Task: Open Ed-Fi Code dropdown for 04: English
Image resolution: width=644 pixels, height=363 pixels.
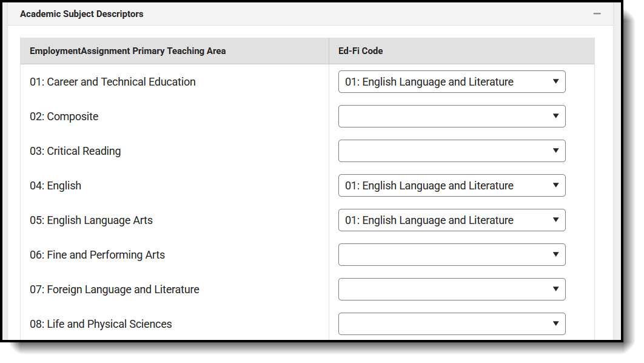Action: coord(451,186)
